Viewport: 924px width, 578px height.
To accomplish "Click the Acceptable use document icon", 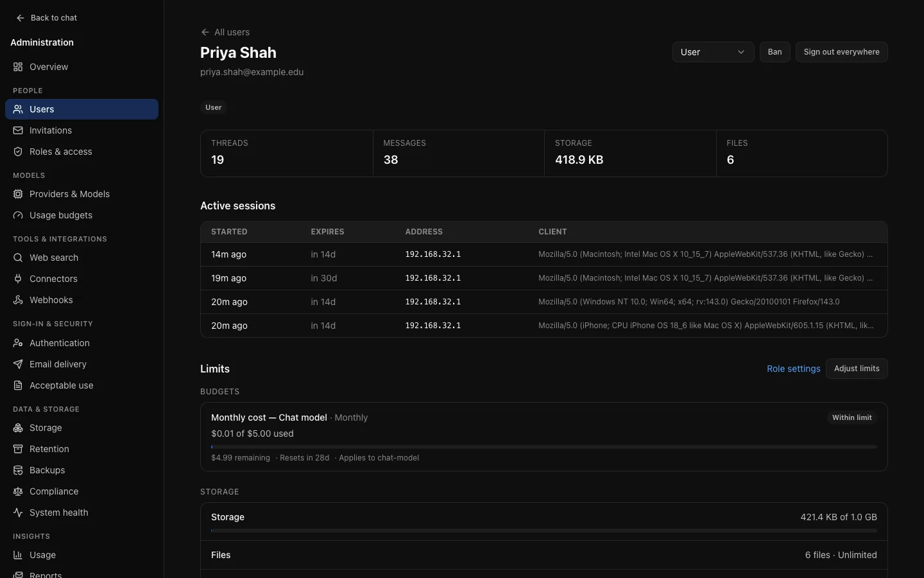I will (18, 385).
